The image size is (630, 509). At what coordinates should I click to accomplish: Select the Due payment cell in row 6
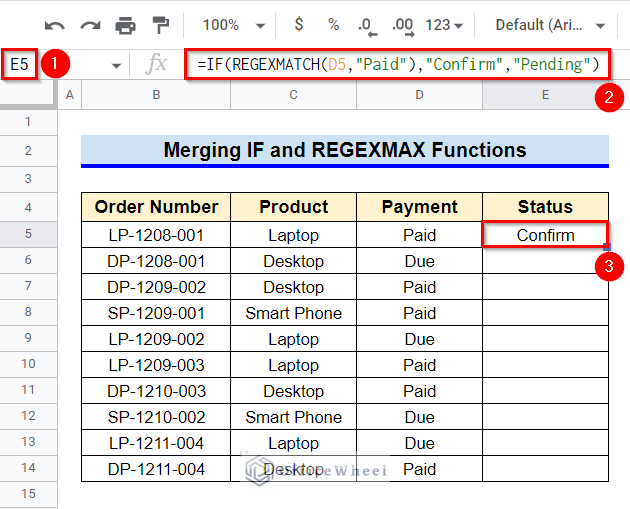(x=419, y=261)
